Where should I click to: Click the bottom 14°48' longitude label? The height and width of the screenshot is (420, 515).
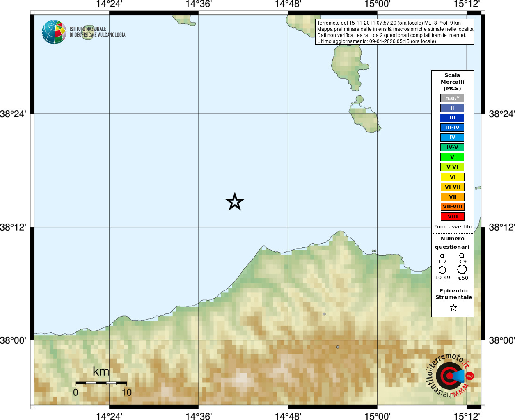click(x=288, y=416)
